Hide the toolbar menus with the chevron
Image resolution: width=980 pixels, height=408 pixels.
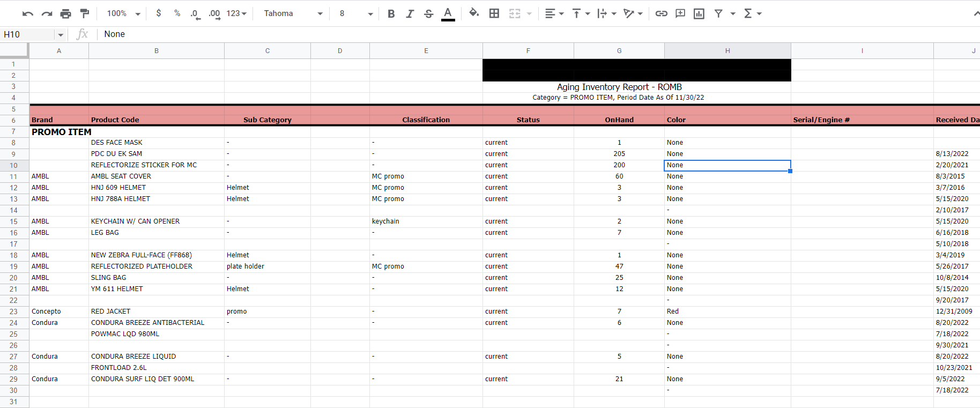[x=976, y=13]
